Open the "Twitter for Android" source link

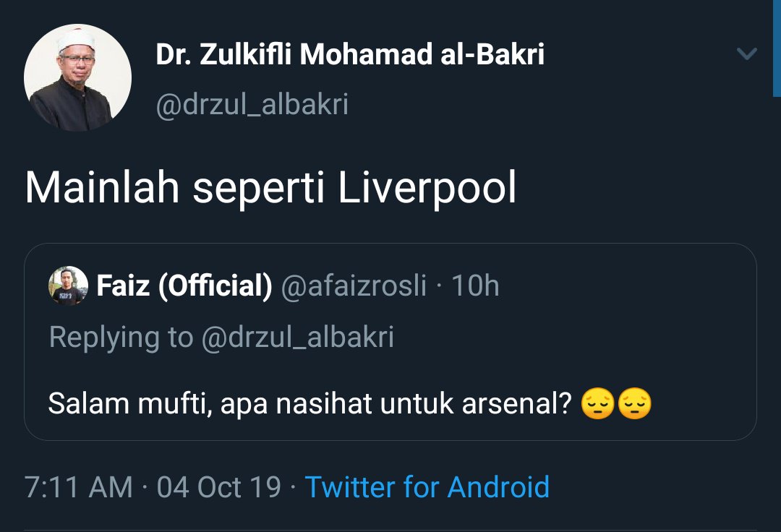(427, 487)
